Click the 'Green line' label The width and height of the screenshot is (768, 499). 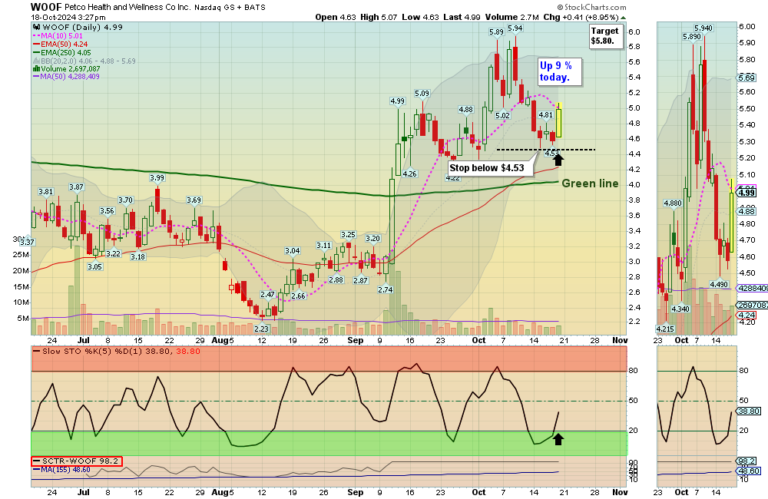click(x=589, y=184)
